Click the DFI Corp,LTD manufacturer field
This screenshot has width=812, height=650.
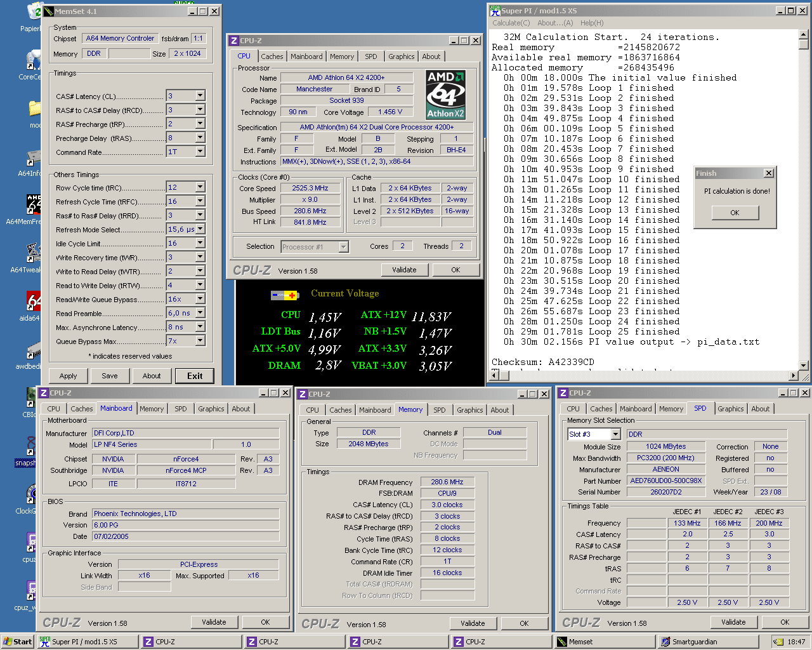click(186, 433)
